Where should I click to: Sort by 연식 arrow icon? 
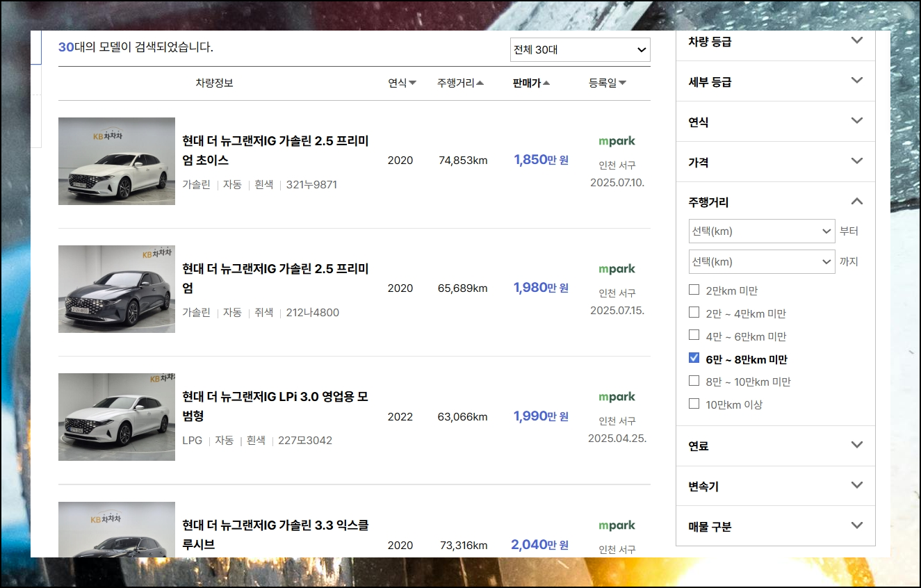(413, 83)
